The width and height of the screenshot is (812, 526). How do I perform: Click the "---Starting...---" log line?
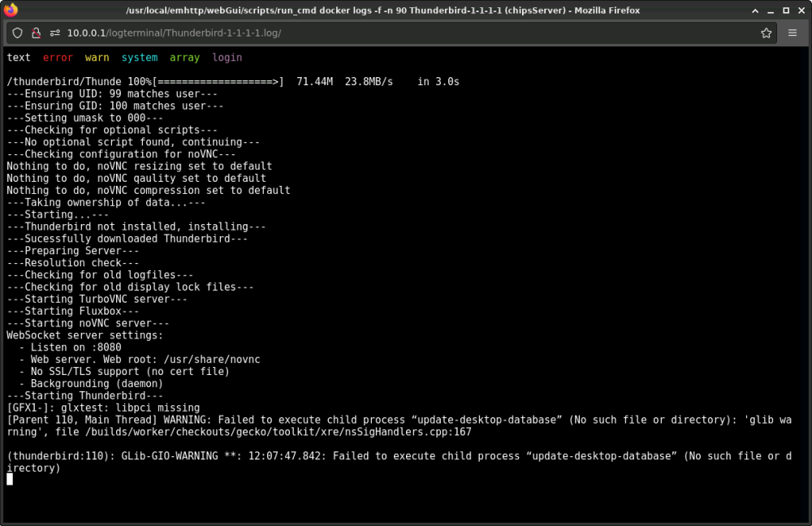point(58,214)
